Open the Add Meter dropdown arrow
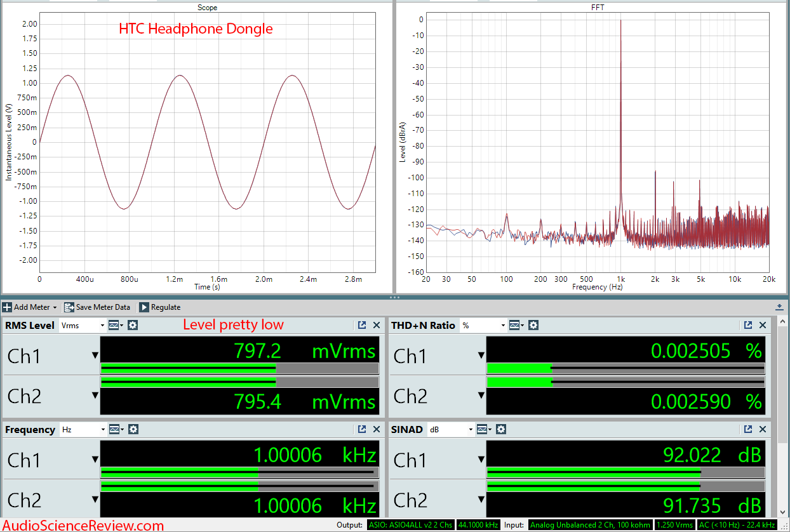This screenshot has height=532, width=790. pos(55,308)
